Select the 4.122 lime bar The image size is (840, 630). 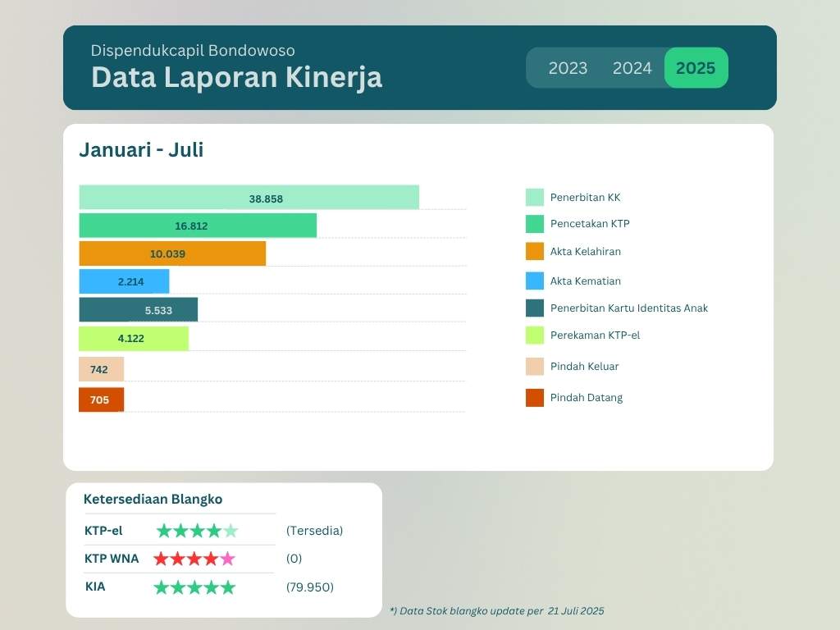click(x=134, y=339)
